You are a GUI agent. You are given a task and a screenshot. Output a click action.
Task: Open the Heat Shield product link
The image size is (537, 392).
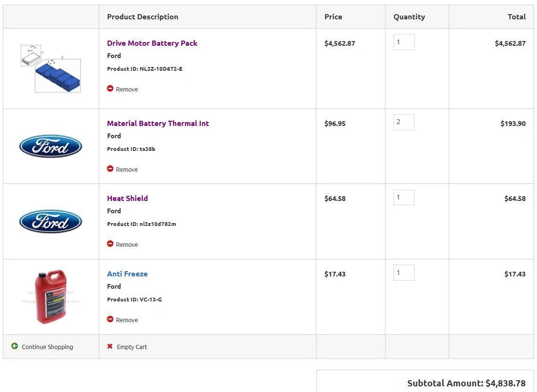[128, 198]
